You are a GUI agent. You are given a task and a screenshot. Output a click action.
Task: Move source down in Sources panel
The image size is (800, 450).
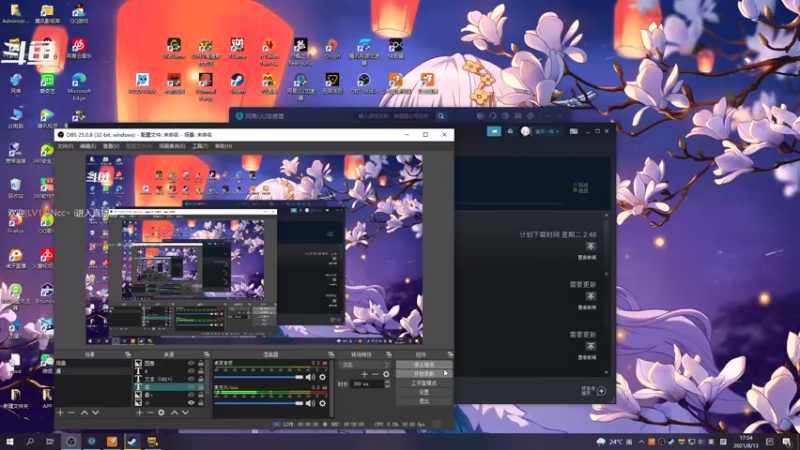[185, 412]
